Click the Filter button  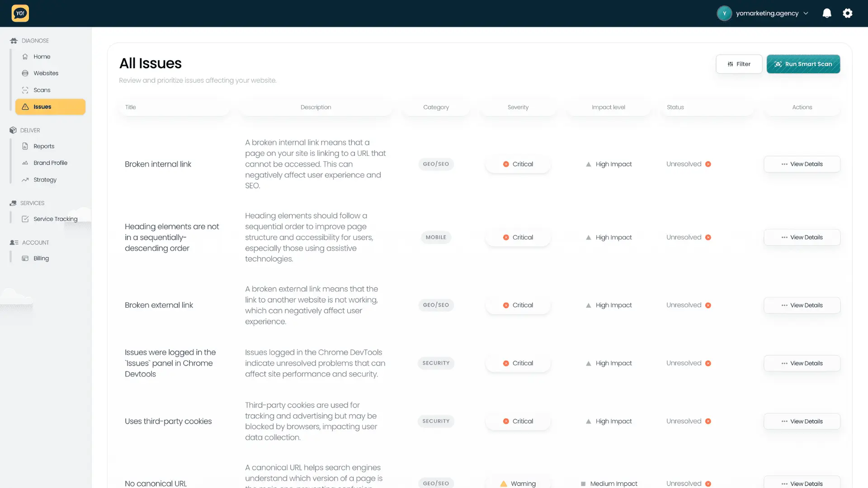click(x=739, y=64)
